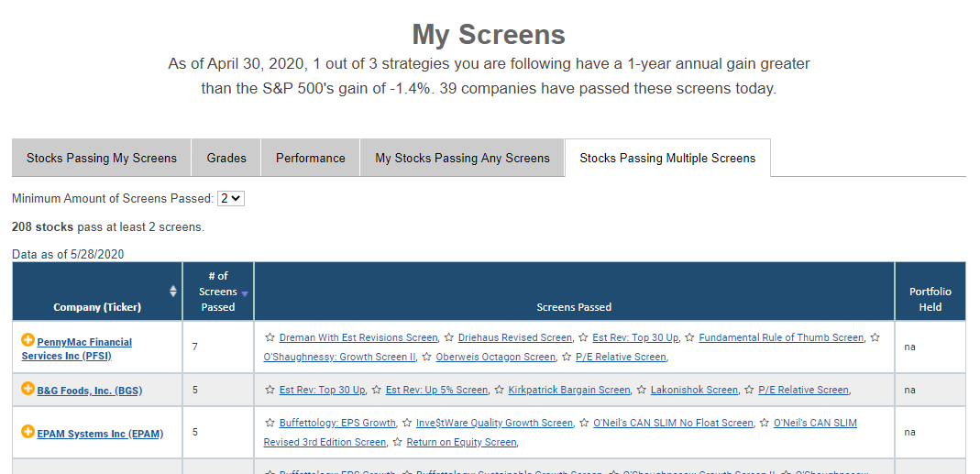
Task: Open Kirkpatrick Bargain Screen link
Action: [x=569, y=390]
